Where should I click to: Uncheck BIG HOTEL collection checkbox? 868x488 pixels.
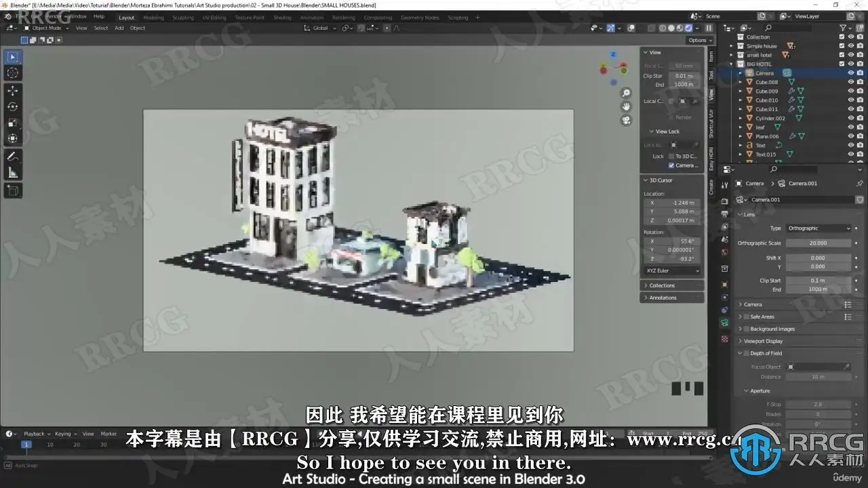(x=842, y=64)
